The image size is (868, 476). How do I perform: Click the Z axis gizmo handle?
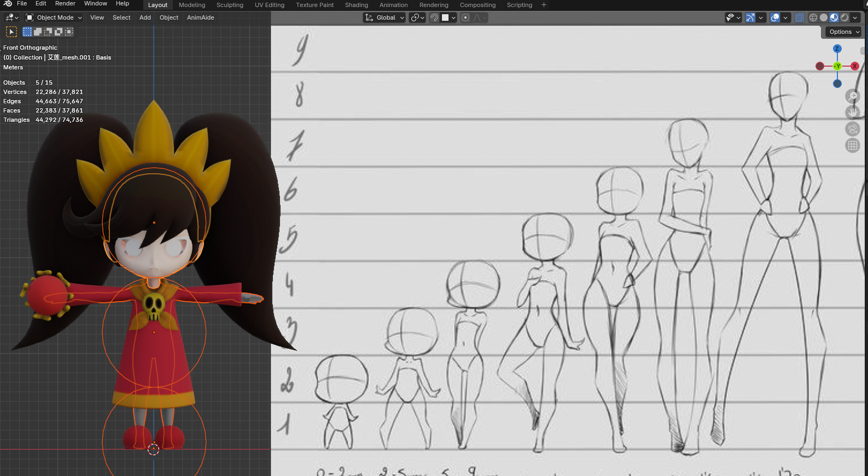tap(837, 49)
